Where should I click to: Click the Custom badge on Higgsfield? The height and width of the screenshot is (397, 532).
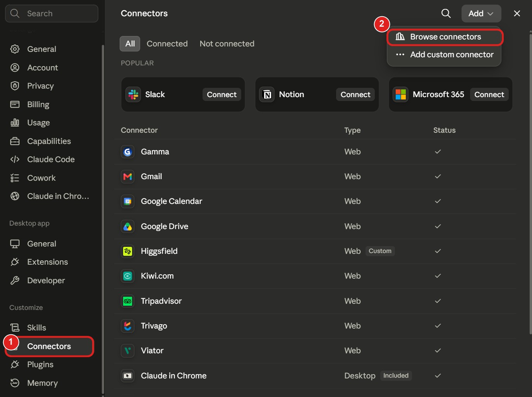coord(380,251)
